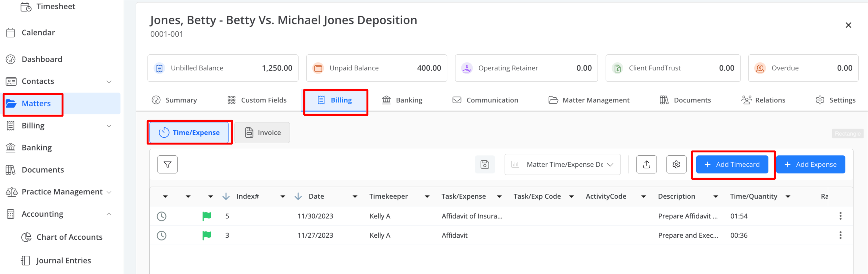The image size is (868, 274).
Task: Sort by Index# arrow
Action: (226, 196)
